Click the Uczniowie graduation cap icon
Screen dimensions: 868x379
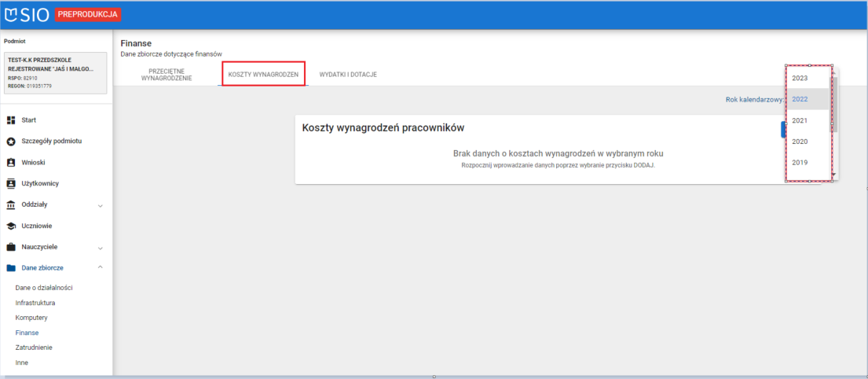[x=11, y=226]
